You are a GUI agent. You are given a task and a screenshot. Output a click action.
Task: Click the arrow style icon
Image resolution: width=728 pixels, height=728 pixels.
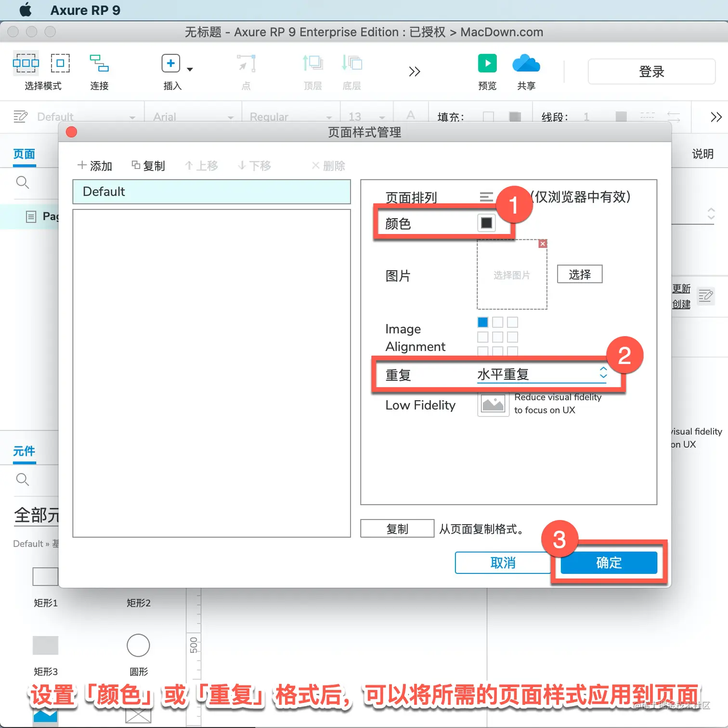(x=674, y=117)
